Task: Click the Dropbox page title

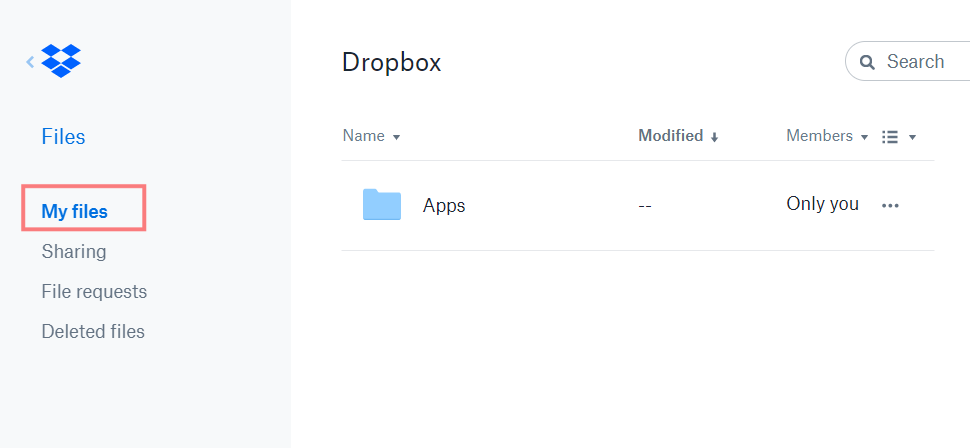Action: (391, 62)
